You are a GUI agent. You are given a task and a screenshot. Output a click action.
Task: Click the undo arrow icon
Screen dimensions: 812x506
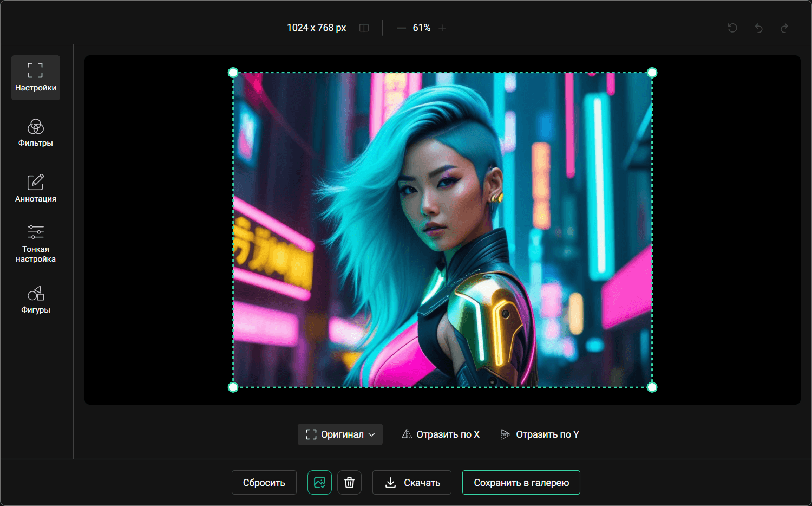(758, 28)
